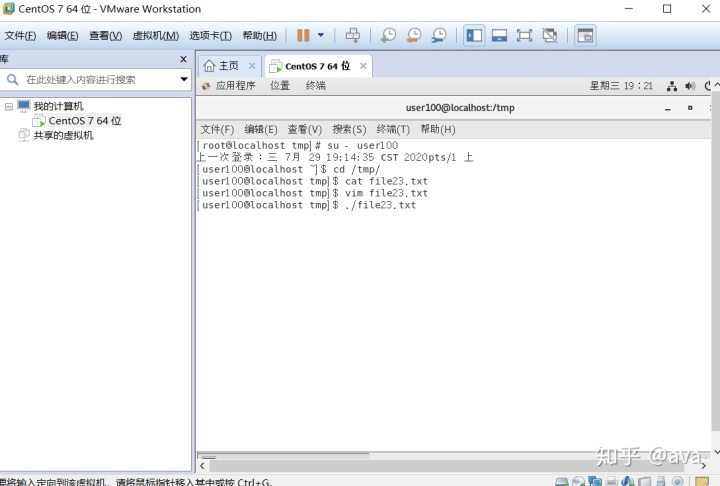Click the CD/DVD drive status icon
Screen dimensions: 720x486
[579, 481]
